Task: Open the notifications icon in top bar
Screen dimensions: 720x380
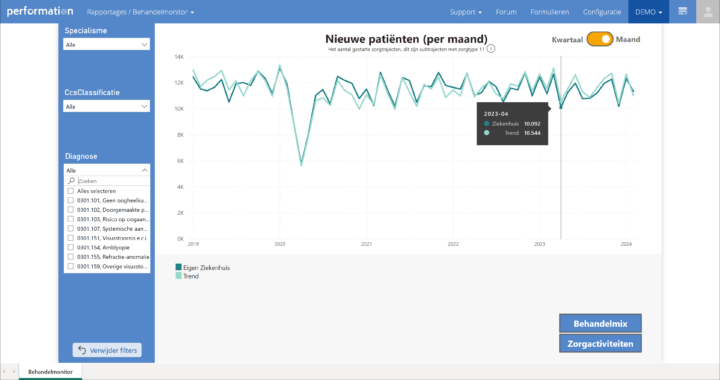Action: 682,11
